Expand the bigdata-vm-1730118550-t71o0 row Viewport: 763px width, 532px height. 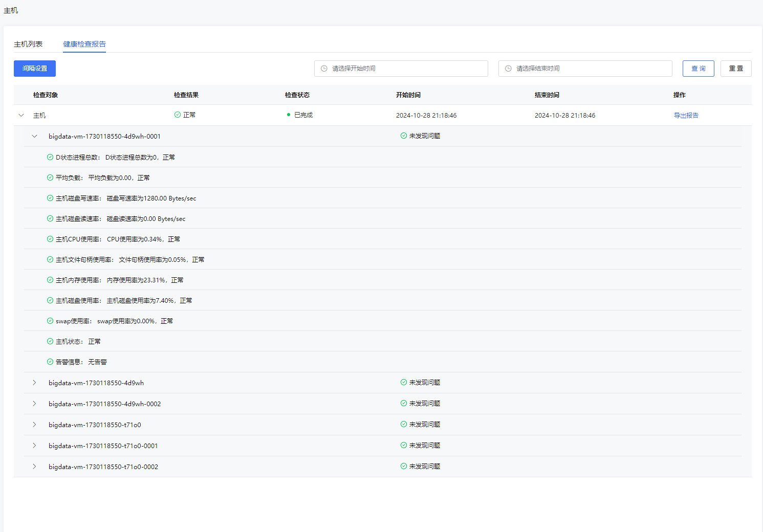pyautogui.click(x=34, y=425)
